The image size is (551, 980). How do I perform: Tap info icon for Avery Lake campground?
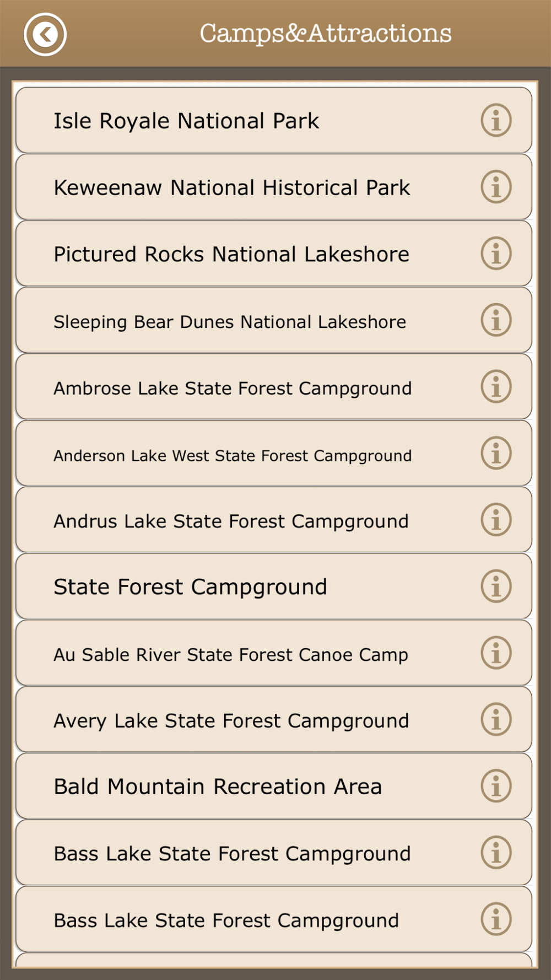pos(496,719)
